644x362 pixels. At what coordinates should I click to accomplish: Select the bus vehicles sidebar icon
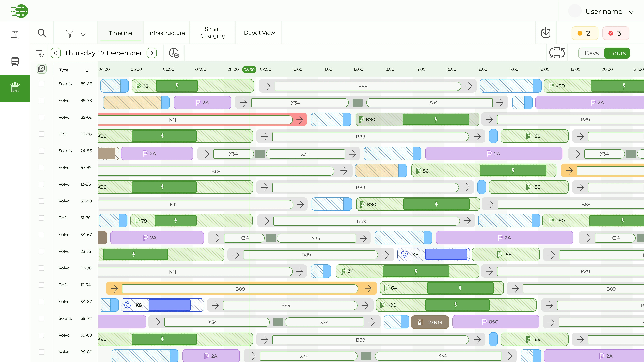click(15, 61)
